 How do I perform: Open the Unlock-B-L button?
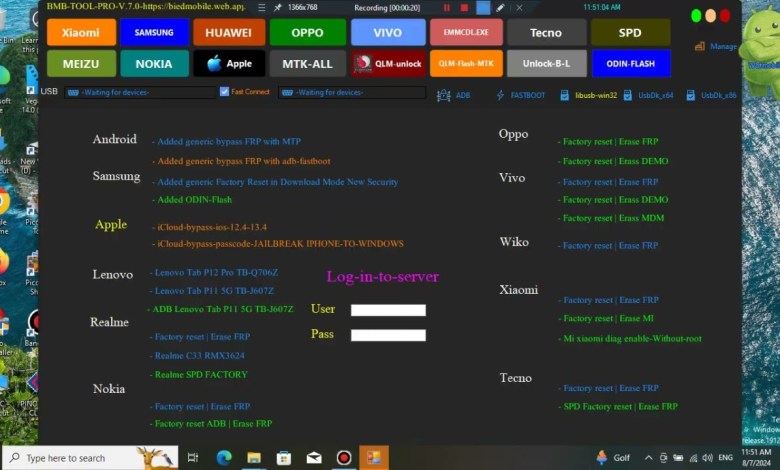point(546,64)
